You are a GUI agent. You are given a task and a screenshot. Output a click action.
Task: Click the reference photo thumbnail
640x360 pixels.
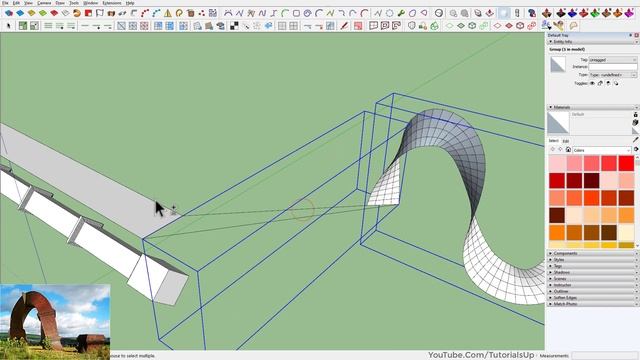pyautogui.click(x=55, y=322)
